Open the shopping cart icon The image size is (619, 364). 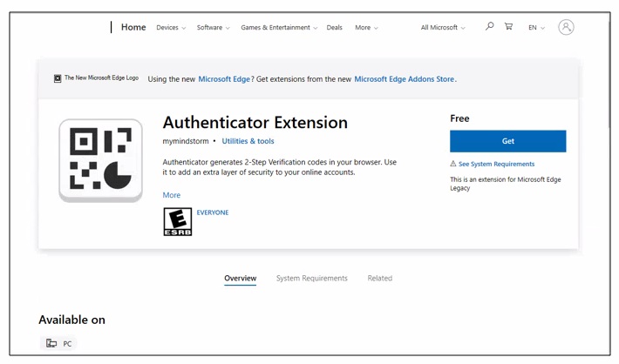[x=508, y=27]
